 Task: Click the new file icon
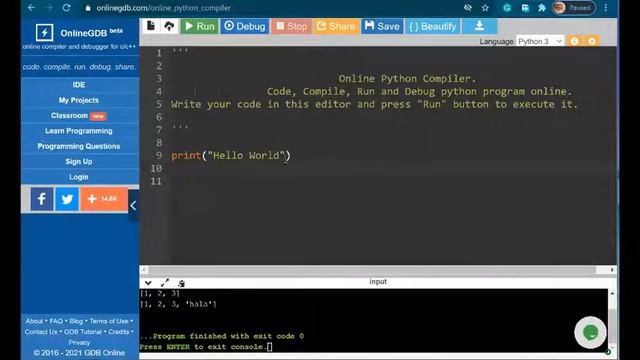click(x=151, y=26)
